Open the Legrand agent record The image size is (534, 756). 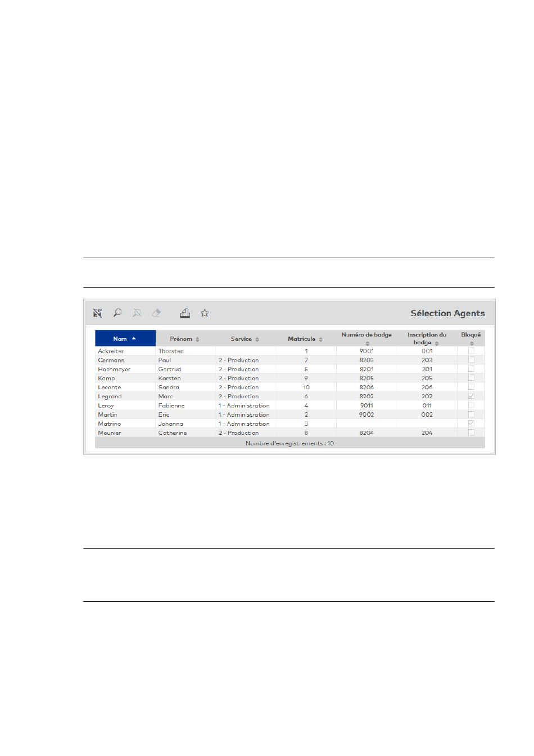110,397
